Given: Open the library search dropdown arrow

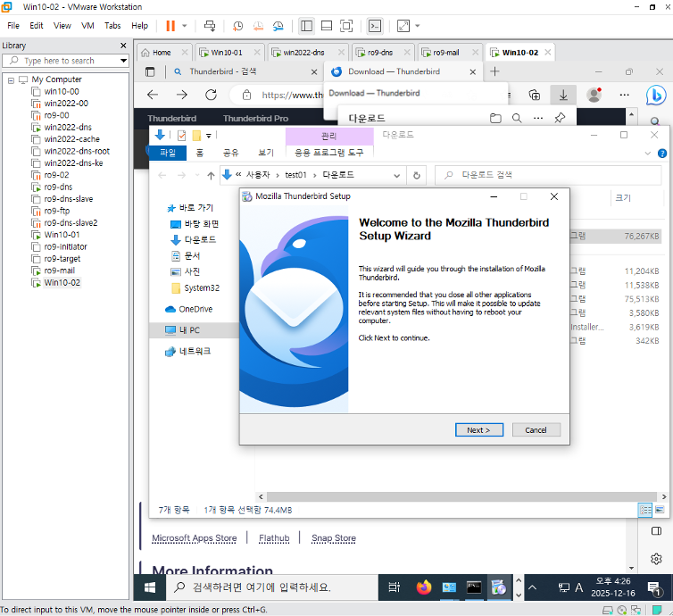Looking at the screenshot, I should pos(123,61).
